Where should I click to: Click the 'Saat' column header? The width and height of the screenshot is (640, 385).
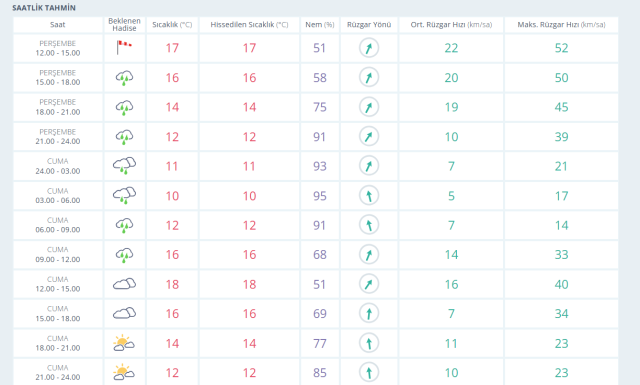58,24
